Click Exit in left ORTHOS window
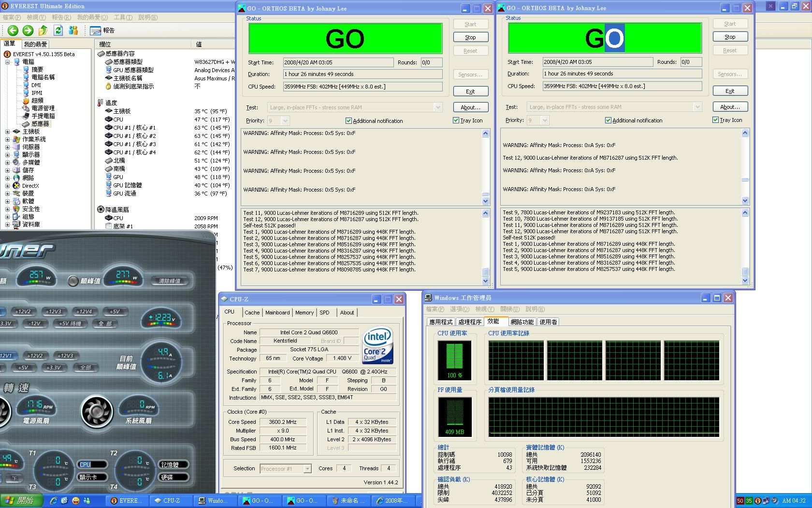The image size is (812, 508). click(470, 91)
